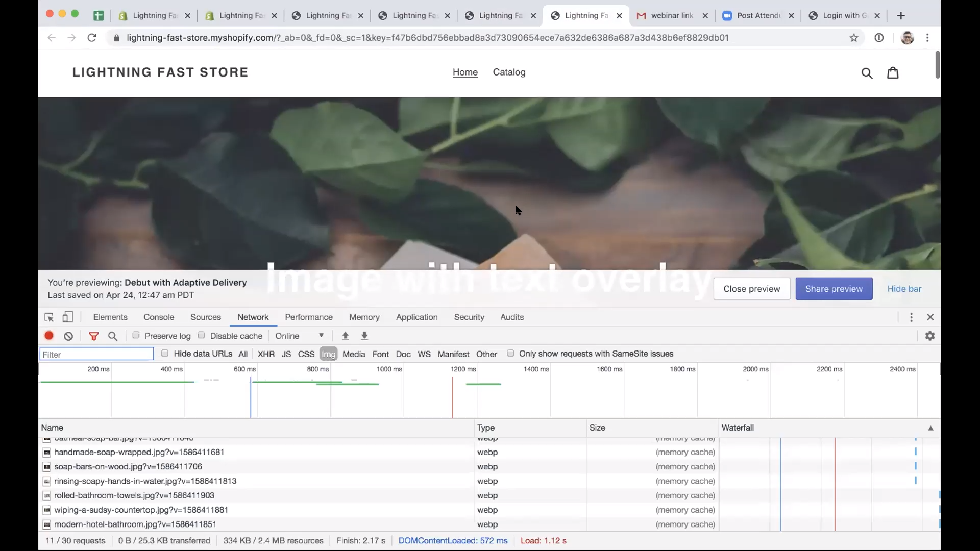The image size is (980, 551).
Task: Open network settings gear icon
Action: (930, 336)
